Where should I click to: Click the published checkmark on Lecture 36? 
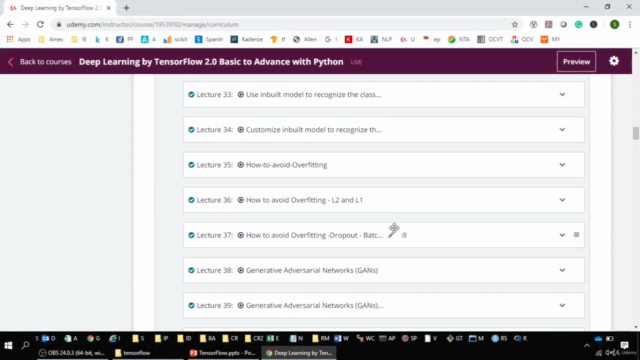(x=191, y=200)
